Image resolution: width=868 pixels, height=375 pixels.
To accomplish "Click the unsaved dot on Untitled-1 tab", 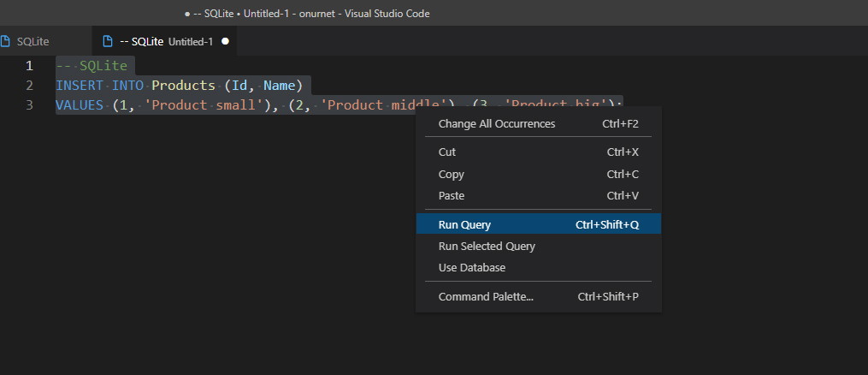I will tap(225, 42).
